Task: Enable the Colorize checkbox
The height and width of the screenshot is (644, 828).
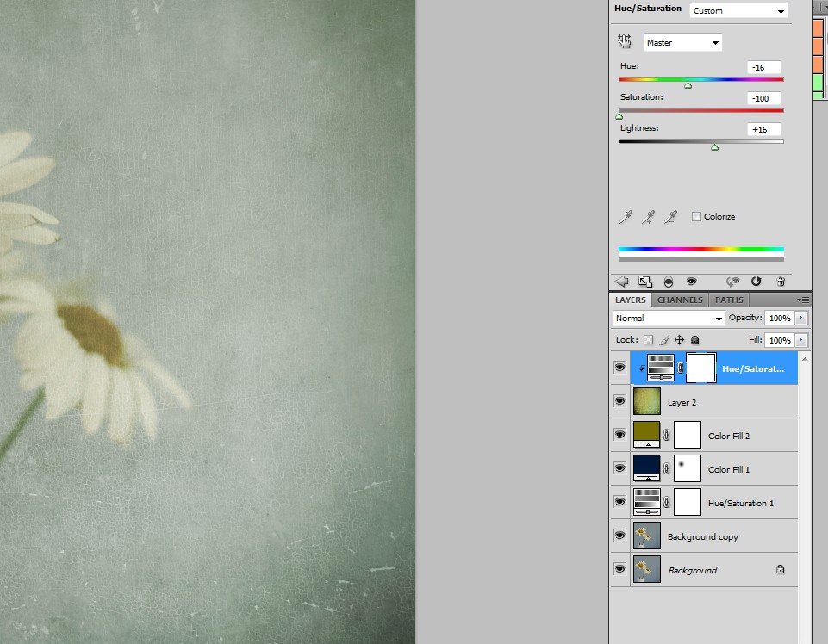Action: pos(696,217)
